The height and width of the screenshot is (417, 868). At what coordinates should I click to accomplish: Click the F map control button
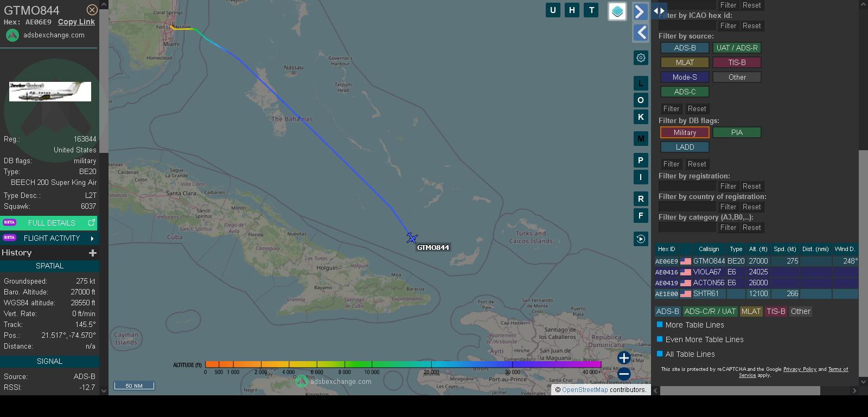(641, 216)
